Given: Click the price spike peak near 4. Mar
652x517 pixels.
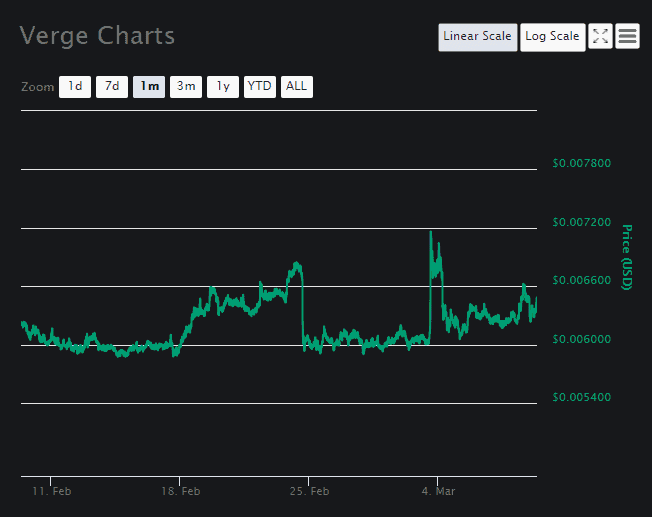Looking at the screenshot, I should coord(431,232).
